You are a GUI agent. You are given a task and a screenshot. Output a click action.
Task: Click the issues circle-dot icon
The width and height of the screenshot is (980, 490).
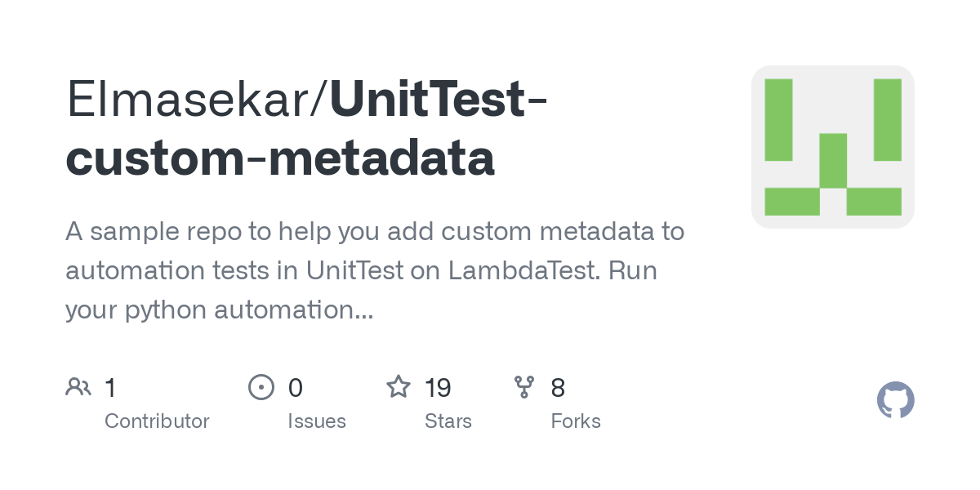(261, 387)
